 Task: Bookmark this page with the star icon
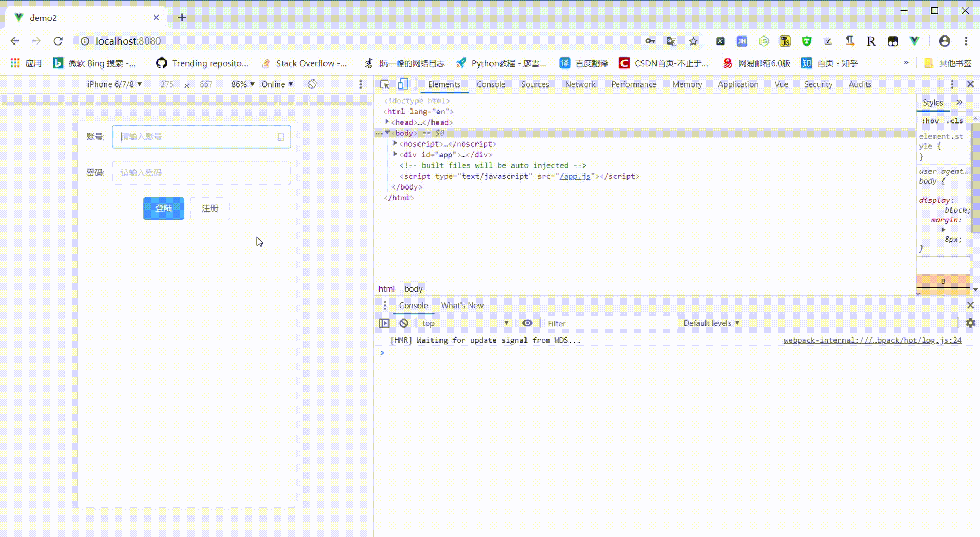[693, 41]
